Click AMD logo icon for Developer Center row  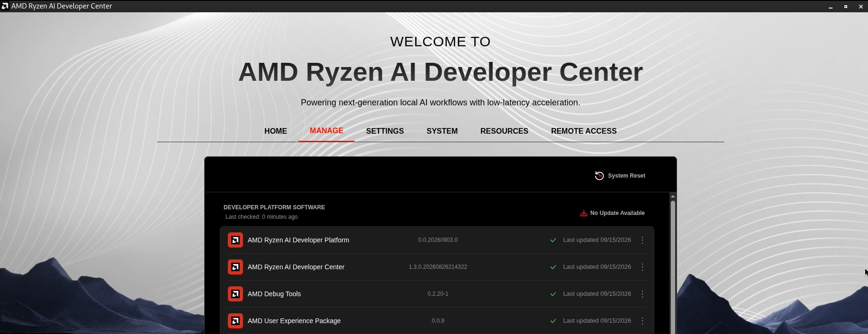[x=235, y=267]
